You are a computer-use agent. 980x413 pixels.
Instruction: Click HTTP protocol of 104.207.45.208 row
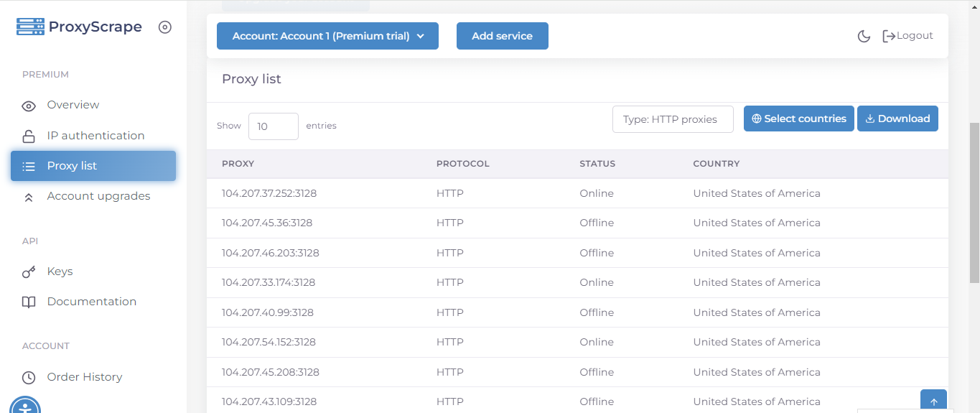coord(450,372)
